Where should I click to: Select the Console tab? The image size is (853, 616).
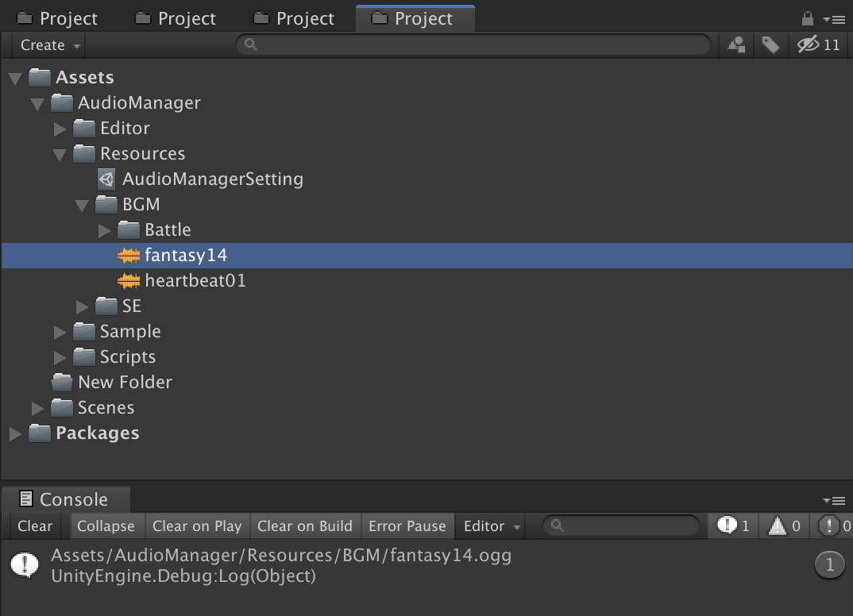click(64, 499)
